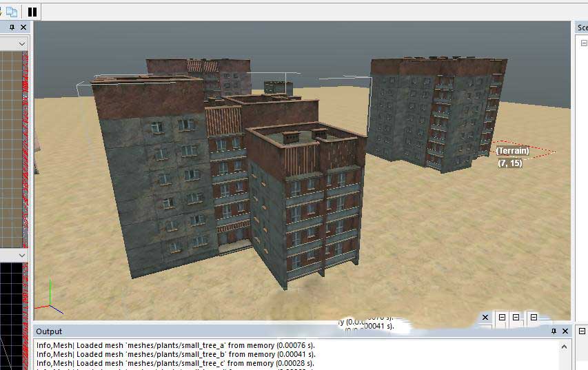Pin the left side panel
Image resolution: width=588 pixels, height=370 pixels.
point(12,28)
